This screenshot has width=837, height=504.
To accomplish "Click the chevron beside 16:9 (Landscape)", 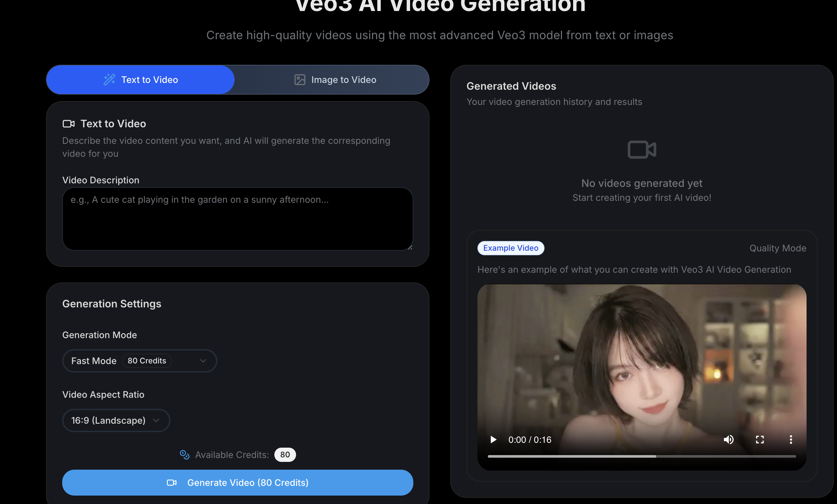I will point(156,420).
